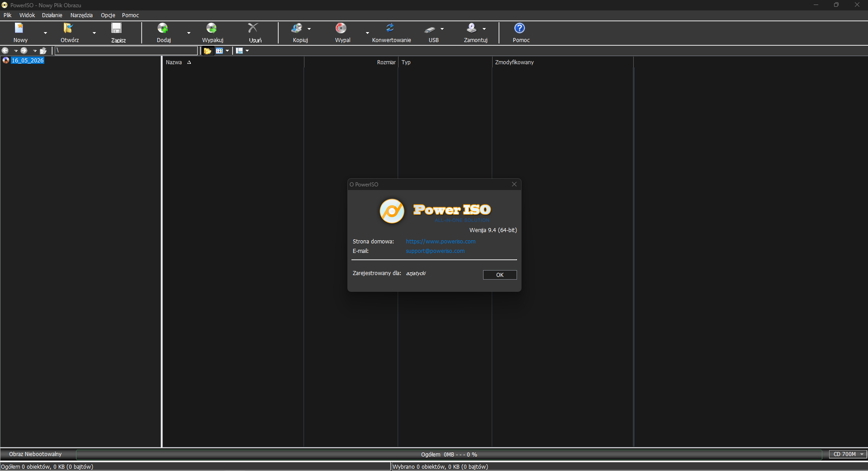Delete selection with Usuń
Image resolution: width=868 pixels, height=471 pixels.
[254, 33]
